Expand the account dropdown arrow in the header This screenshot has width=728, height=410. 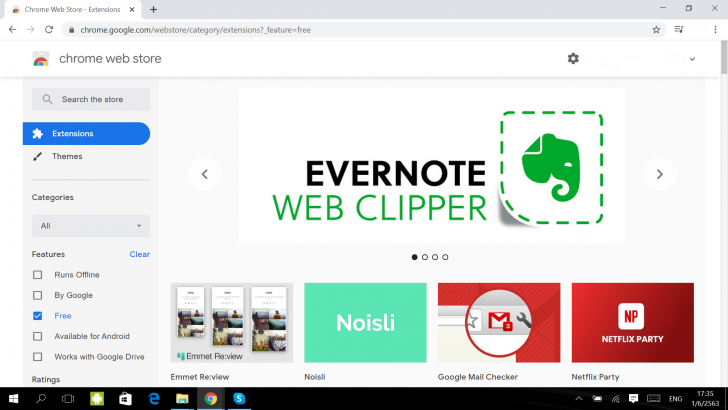pos(692,59)
